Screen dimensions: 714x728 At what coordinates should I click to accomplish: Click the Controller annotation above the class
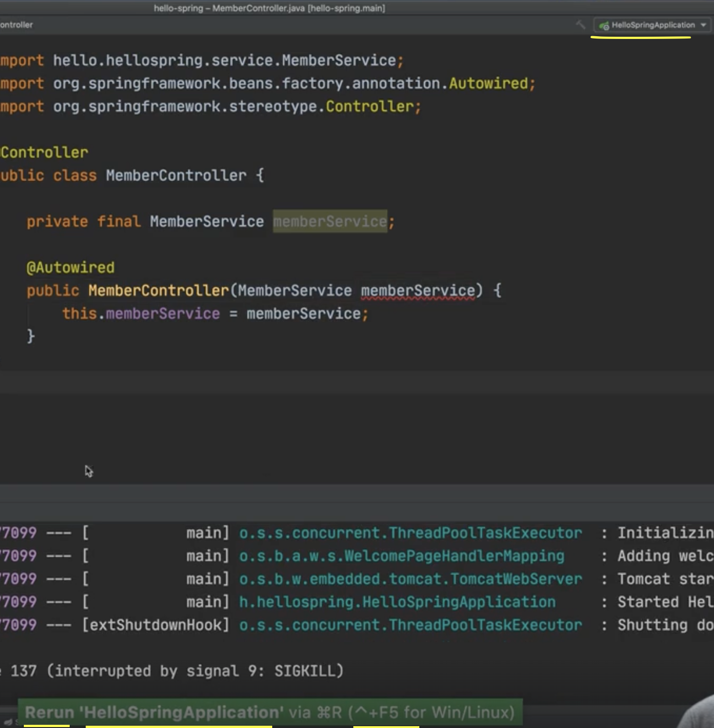[44, 152]
